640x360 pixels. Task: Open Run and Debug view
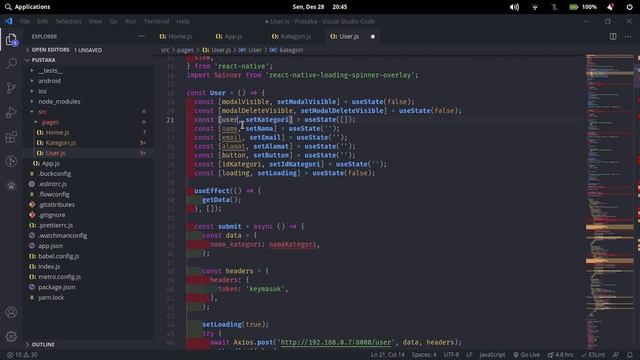[x=11, y=112]
